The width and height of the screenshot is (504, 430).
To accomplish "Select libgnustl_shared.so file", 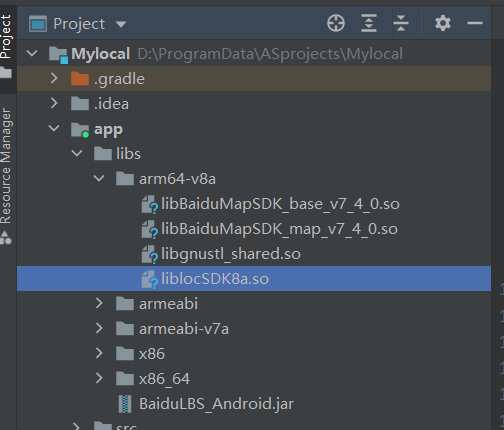I will point(254,254).
